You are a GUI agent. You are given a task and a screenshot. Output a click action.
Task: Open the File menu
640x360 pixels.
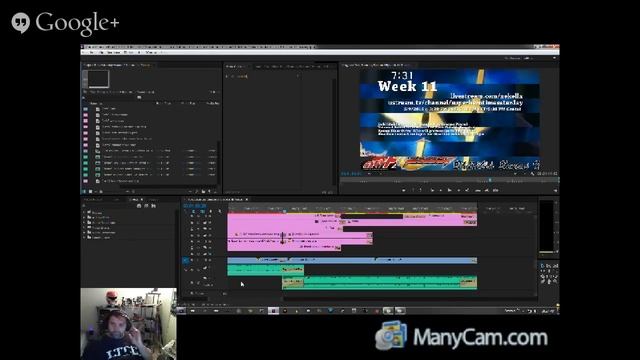[x=85, y=53]
